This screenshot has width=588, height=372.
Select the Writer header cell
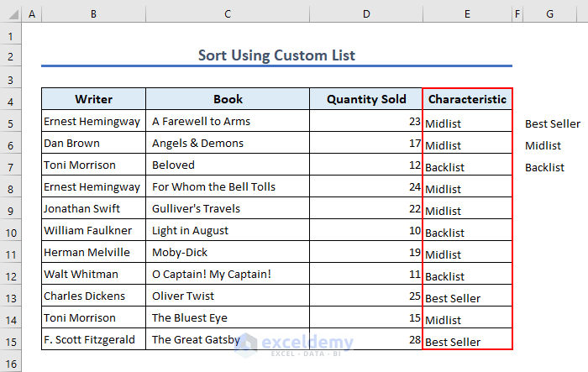(x=93, y=99)
